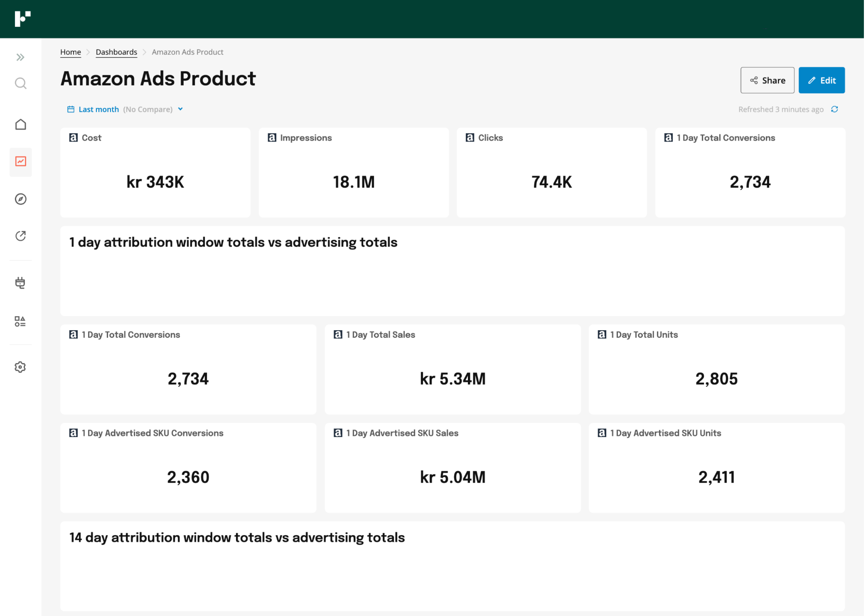Select the 2,360 SKU Conversions value
This screenshot has width=866, height=616.
coord(188,478)
